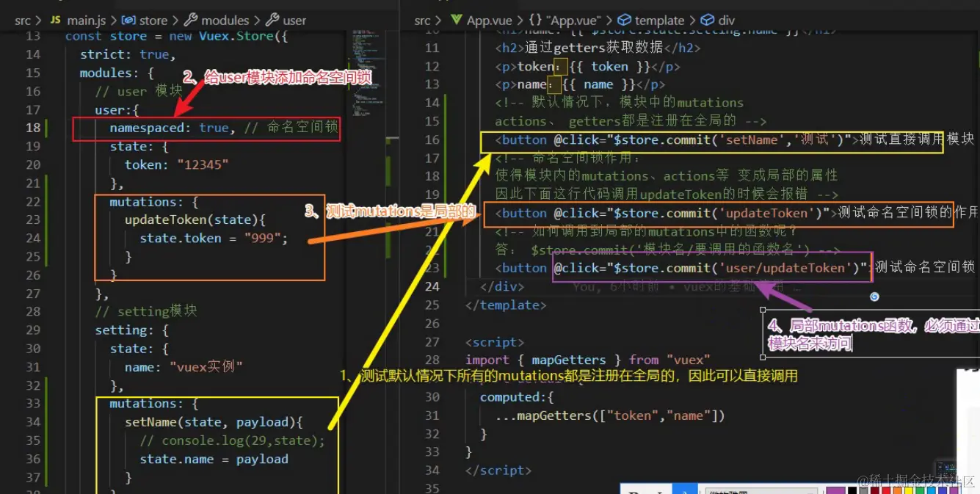Click the commit('setName','测试') button code
Screen dimensions: 980x494
[x=734, y=139]
